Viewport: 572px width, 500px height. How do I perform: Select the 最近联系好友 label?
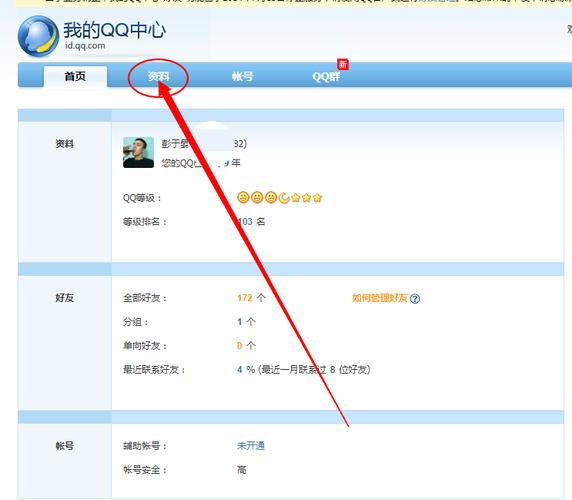click(154, 370)
